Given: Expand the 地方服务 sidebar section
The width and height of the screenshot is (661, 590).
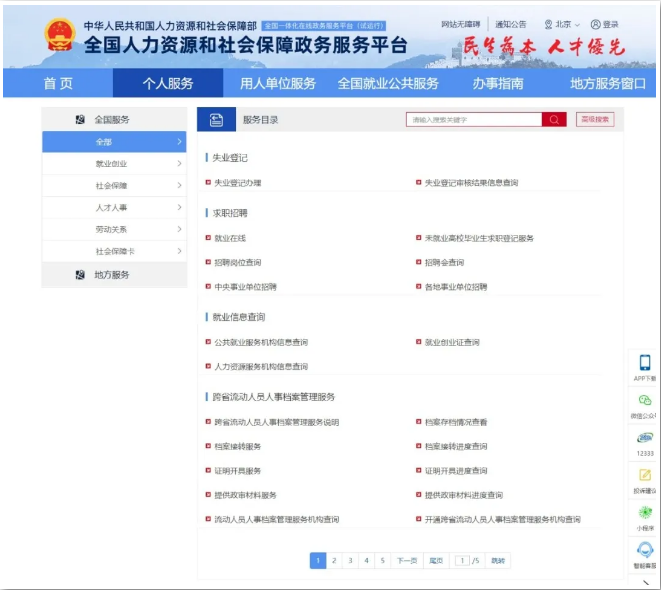Looking at the screenshot, I should click(113, 275).
